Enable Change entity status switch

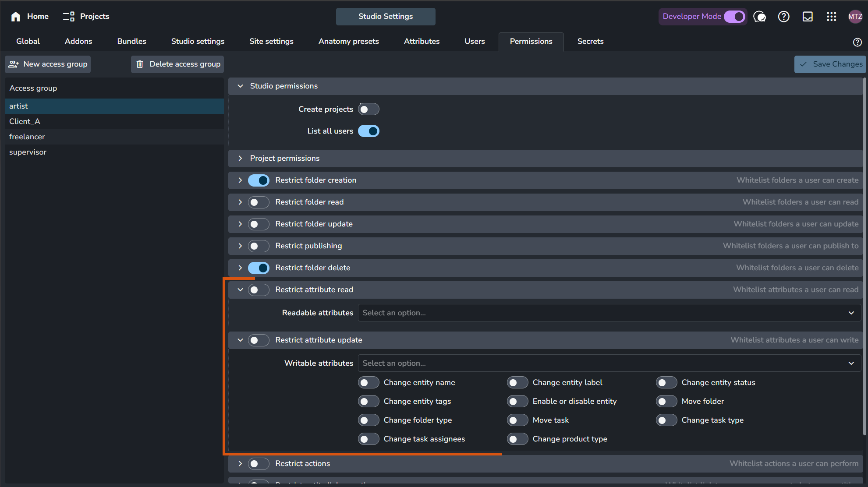[666, 383]
